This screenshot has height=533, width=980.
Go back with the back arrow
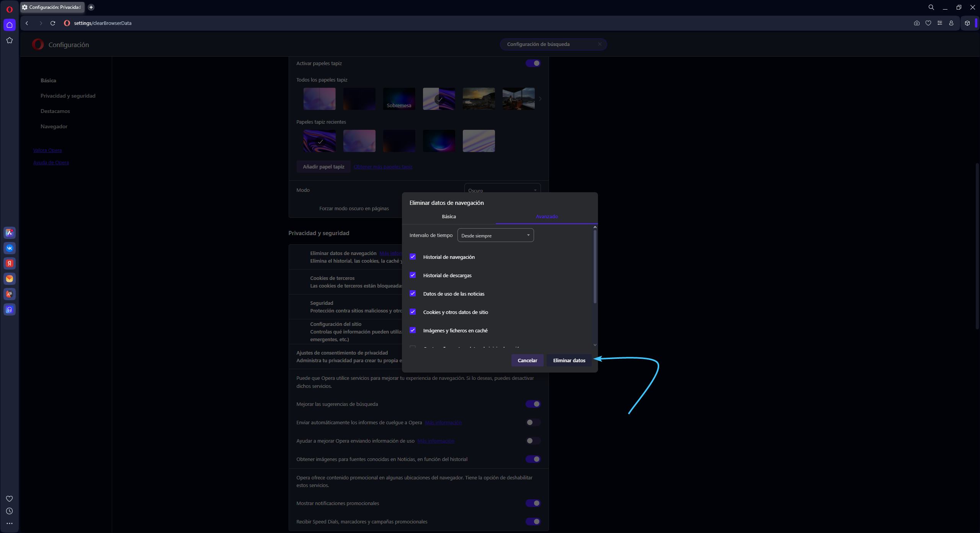click(27, 23)
